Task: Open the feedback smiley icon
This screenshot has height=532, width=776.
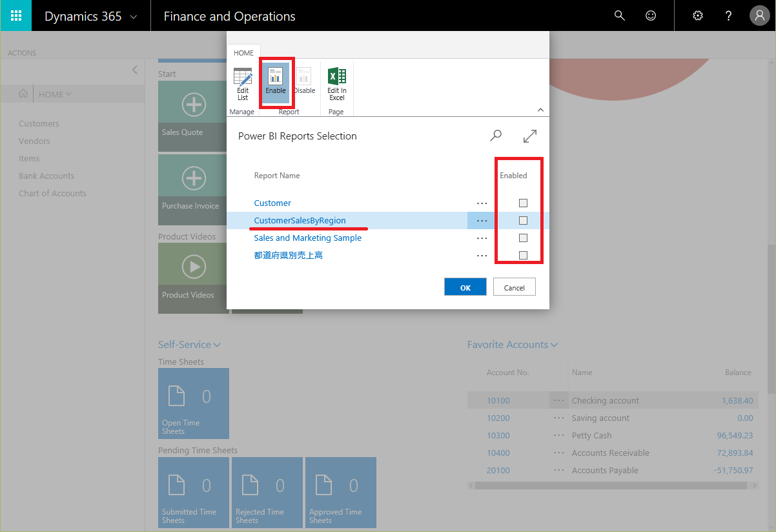Action: (x=651, y=15)
